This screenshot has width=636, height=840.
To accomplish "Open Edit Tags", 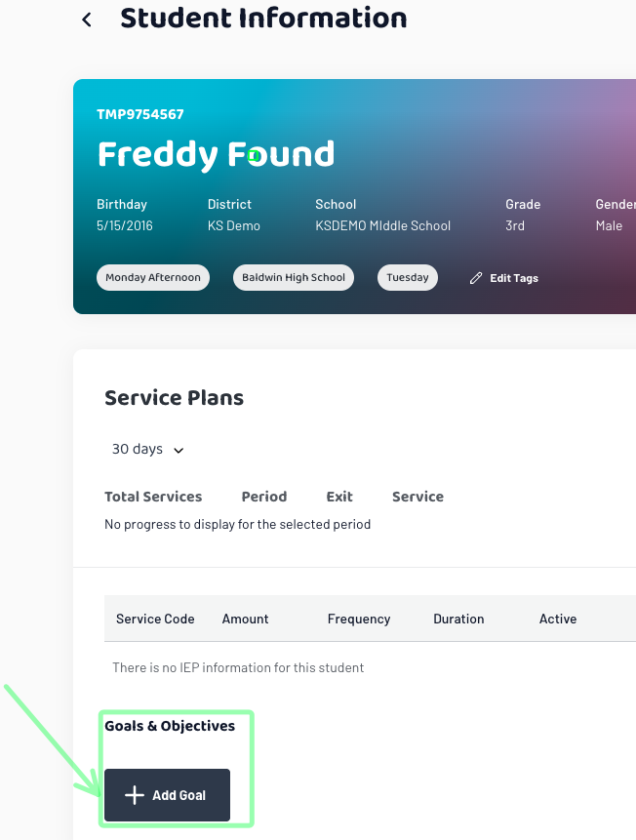I will [x=503, y=278].
